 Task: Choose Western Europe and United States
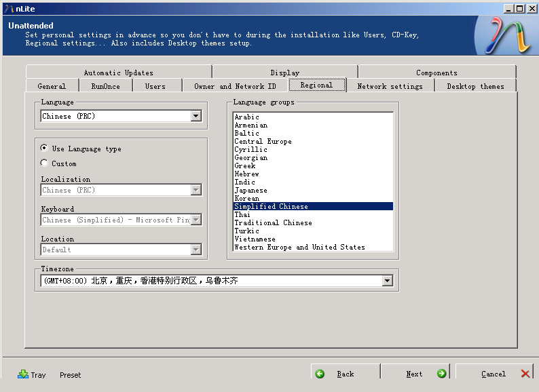point(299,248)
